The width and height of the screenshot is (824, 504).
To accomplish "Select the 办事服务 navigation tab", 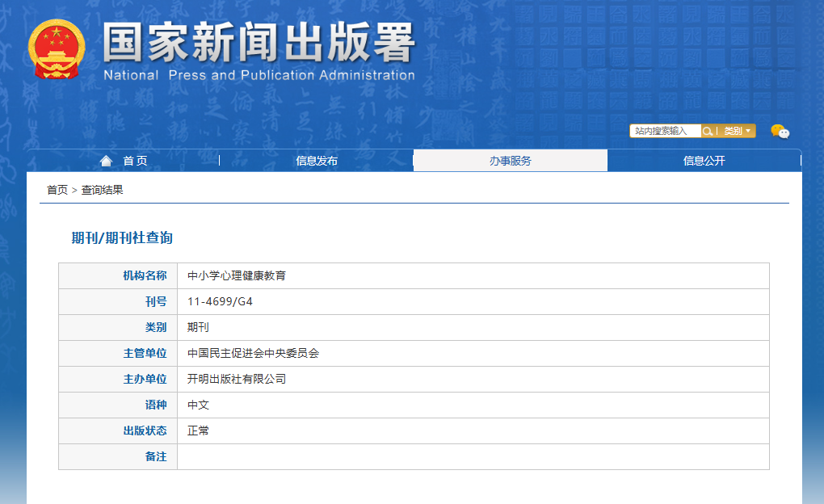I will pos(510,161).
